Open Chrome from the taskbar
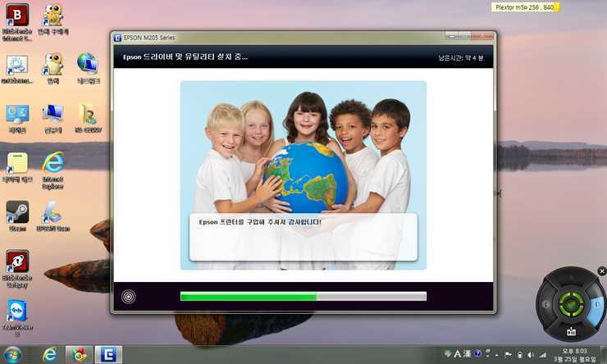This screenshot has width=607, height=364. (x=80, y=354)
